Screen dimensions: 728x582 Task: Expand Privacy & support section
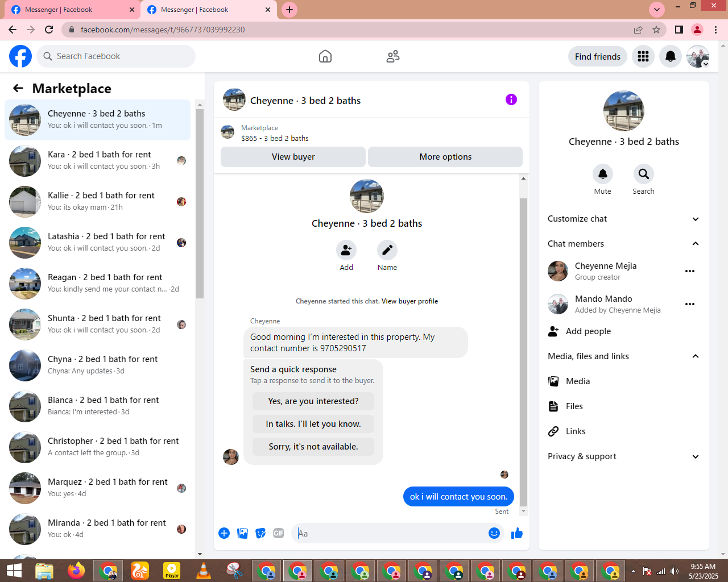(623, 456)
